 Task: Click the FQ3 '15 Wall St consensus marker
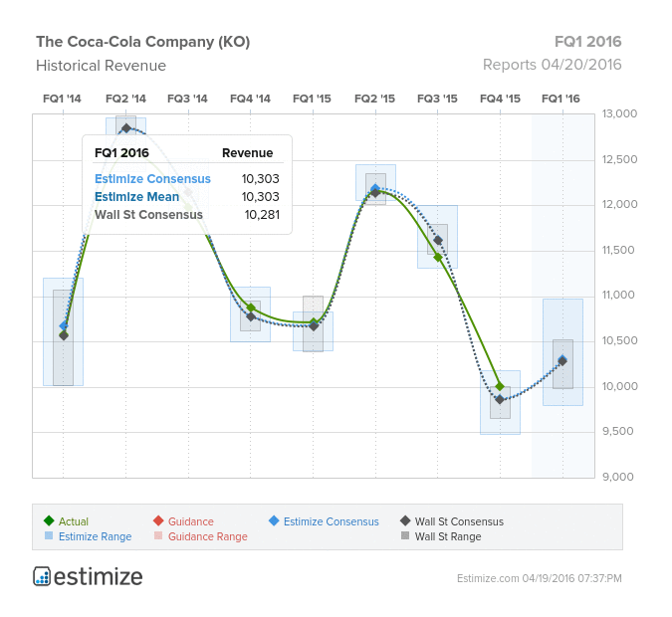coord(438,241)
